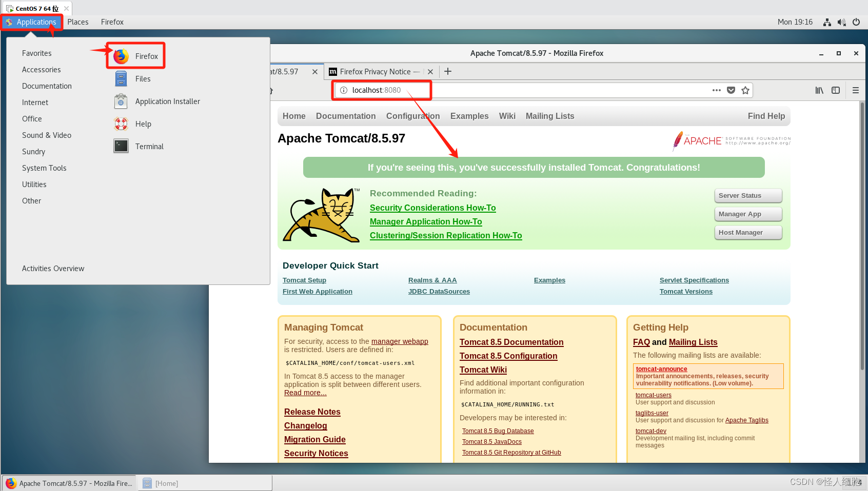Open the JDBC DataSources link
The height and width of the screenshot is (491, 868).
pyautogui.click(x=439, y=292)
